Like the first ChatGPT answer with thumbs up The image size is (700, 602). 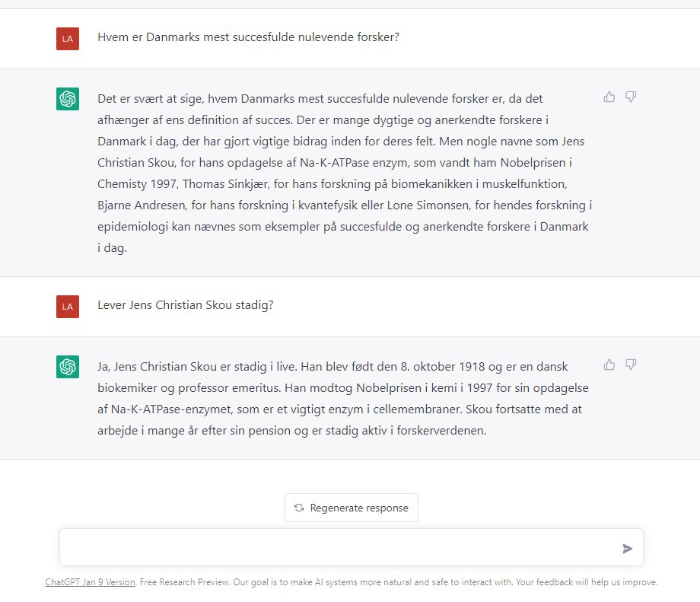[x=609, y=97]
